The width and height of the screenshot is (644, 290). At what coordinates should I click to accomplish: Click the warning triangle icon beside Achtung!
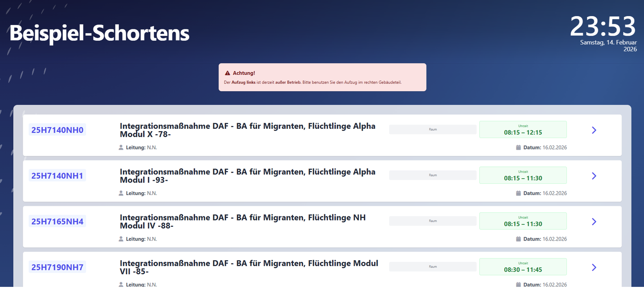[227, 73]
